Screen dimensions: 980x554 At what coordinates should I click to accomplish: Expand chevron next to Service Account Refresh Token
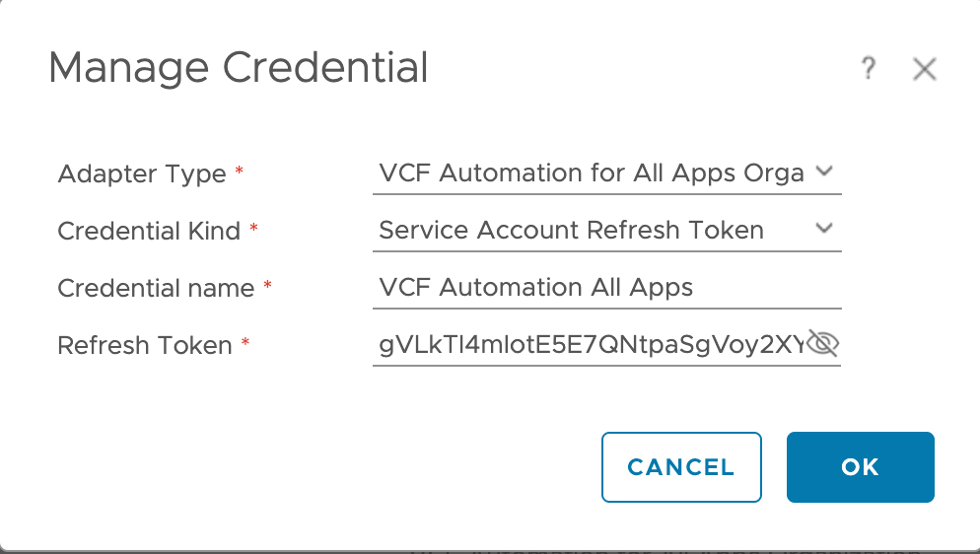coord(824,230)
